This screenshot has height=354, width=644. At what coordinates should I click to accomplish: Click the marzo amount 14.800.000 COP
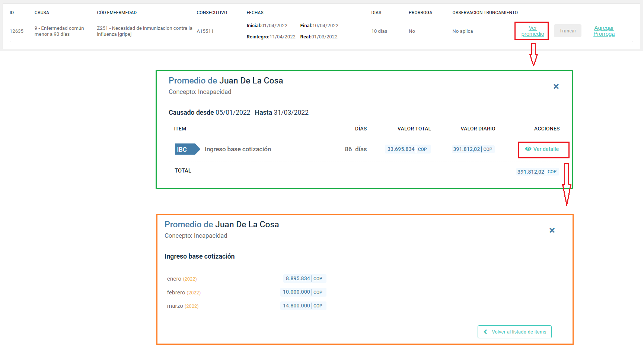pyautogui.click(x=303, y=306)
